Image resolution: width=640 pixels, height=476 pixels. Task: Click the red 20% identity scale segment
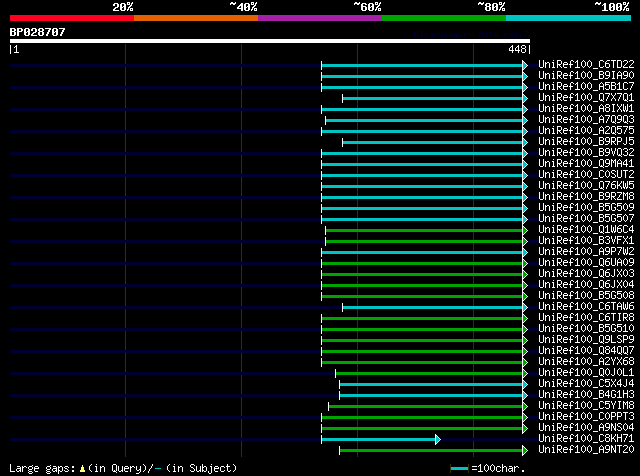(x=72, y=18)
